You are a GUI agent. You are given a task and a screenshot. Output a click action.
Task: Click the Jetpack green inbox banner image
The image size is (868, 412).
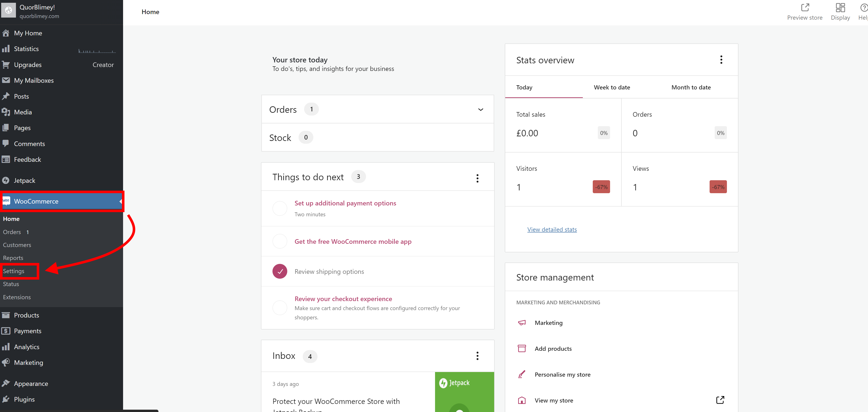(x=464, y=392)
